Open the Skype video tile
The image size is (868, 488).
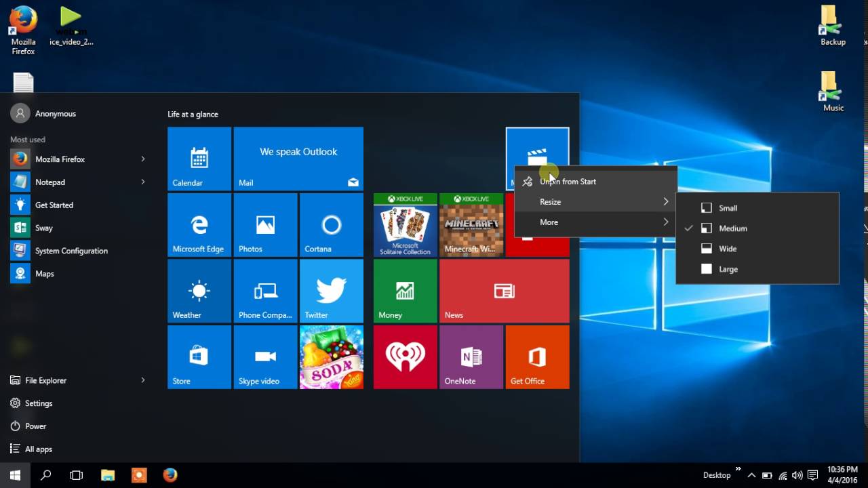point(265,357)
